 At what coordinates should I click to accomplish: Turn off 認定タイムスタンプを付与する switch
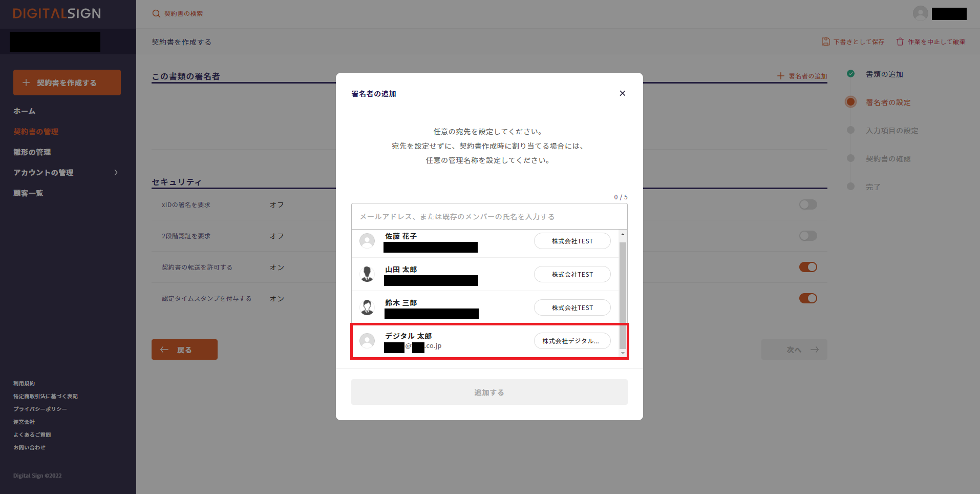coord(808,298)
